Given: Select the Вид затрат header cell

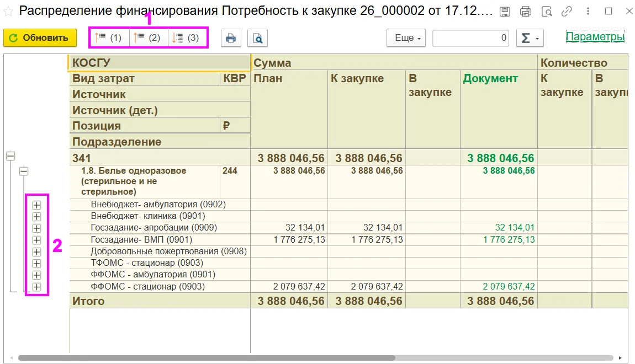Looking at the screenshot, I should coord(145,78).
